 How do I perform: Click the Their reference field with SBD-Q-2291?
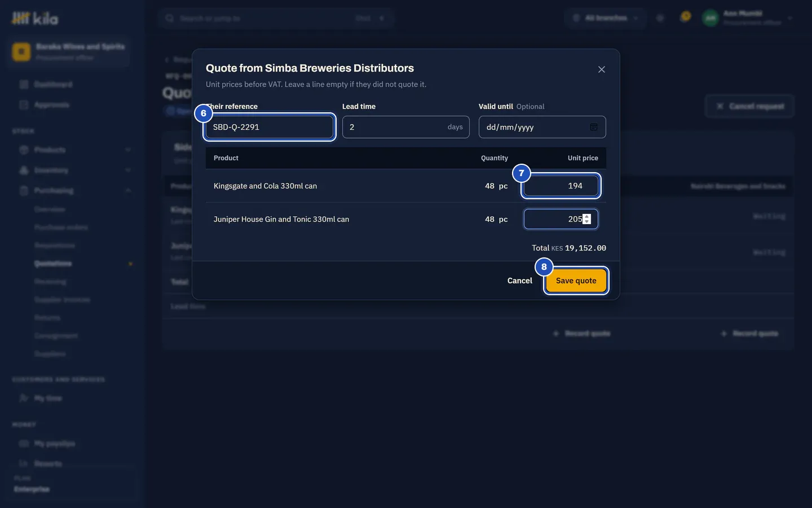270,127
